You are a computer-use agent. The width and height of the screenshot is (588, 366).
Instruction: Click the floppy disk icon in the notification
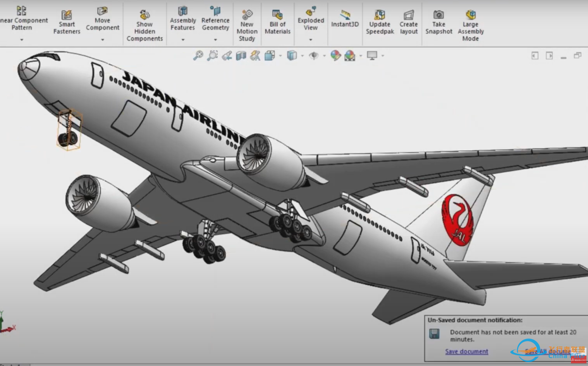coord(434,334)
